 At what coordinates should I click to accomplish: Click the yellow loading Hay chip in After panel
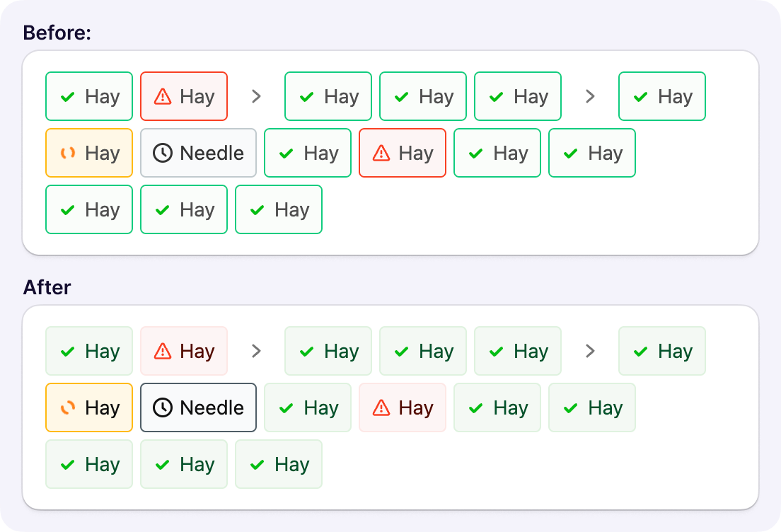[x=89, y=407]
